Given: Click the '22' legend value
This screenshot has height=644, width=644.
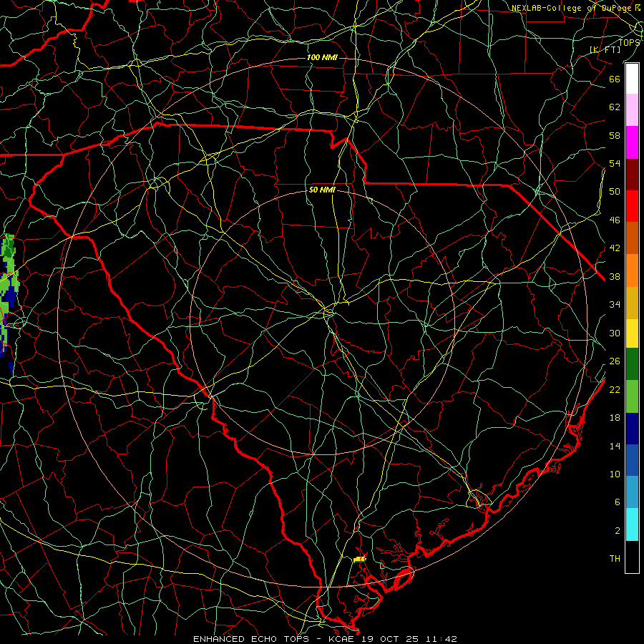Looking at the screenshot, I should click(615, 390).
